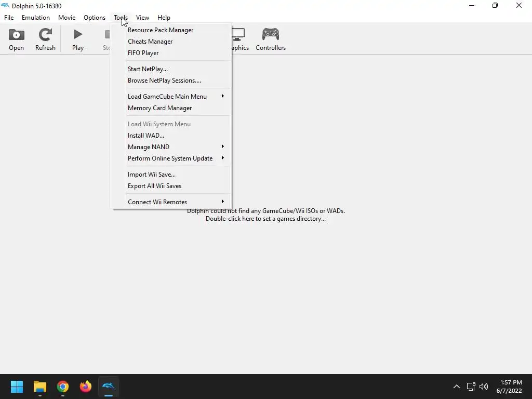Expand Perform Online System Update submenu
Screen dimensions: 532x399
click(x=171, y=158)
